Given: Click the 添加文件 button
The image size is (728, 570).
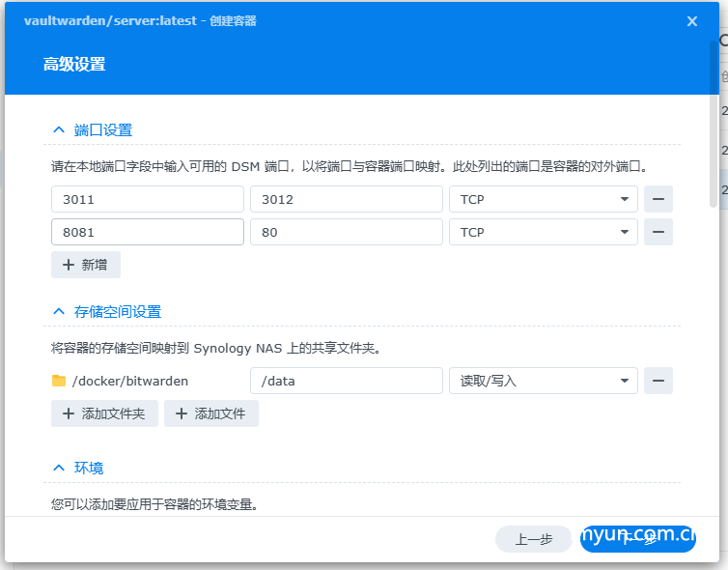Looking at the screenshot, I should coord(210,413).
